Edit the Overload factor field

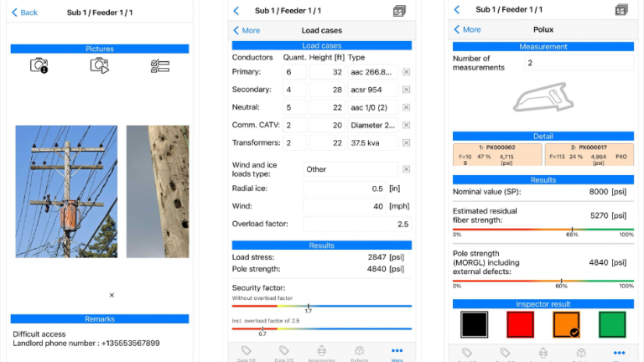[357, 224]
